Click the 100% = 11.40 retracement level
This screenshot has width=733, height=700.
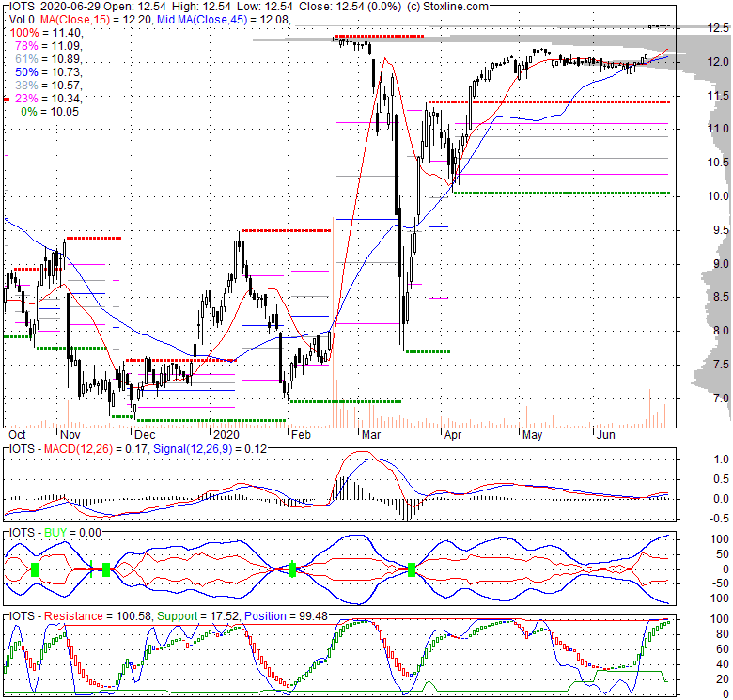point(46,33)
